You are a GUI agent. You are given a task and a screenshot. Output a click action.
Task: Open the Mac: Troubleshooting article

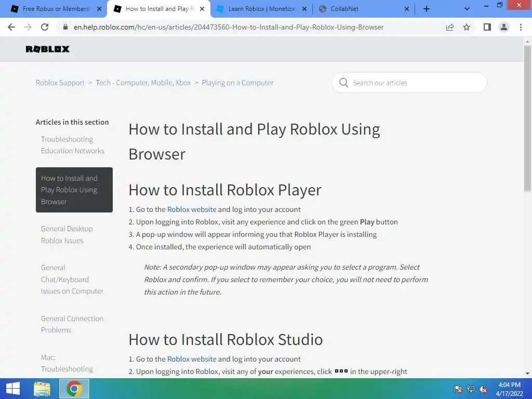[x=67, y=363]
